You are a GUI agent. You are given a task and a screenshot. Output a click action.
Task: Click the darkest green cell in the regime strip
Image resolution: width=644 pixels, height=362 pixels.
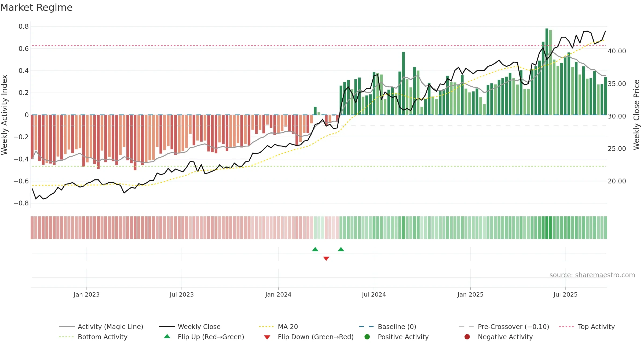pyautogui.click(x=547, y=228)
